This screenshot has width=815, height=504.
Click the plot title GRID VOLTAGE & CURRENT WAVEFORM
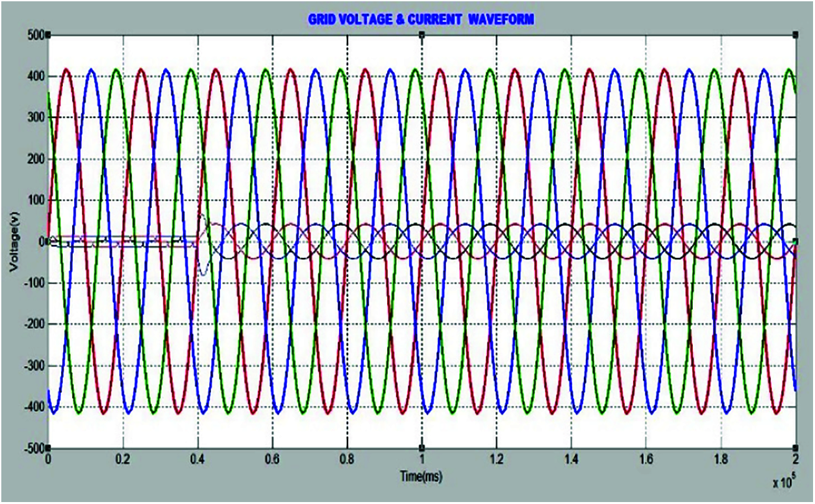[421, 20]
